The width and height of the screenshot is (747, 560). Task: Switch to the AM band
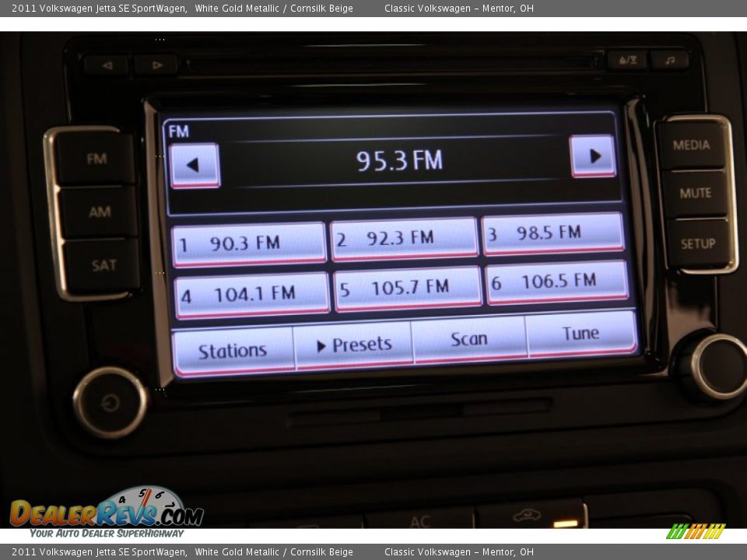pos(99,212)
